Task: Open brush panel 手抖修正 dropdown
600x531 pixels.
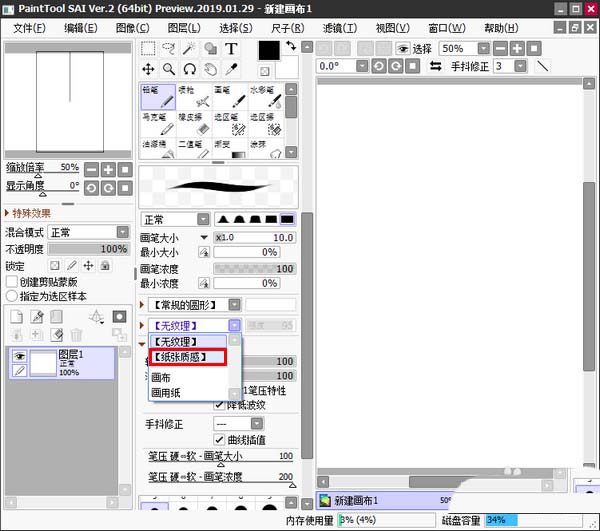Action: [x=257, y=424]
